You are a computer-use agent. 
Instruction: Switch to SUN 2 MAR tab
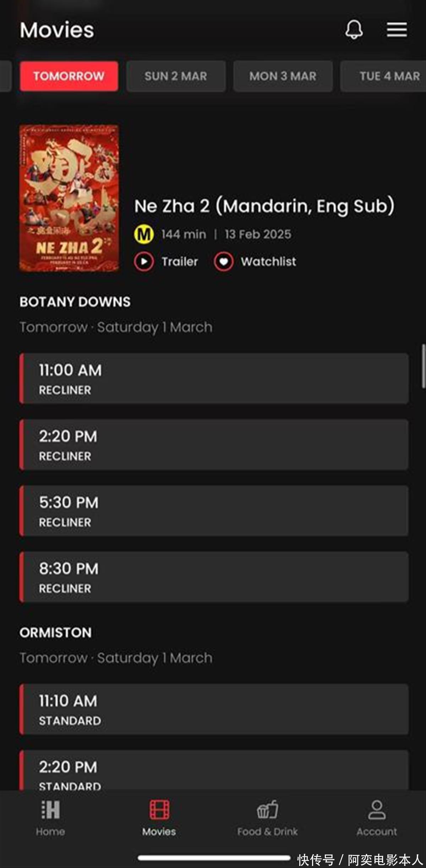pos(176,76)
